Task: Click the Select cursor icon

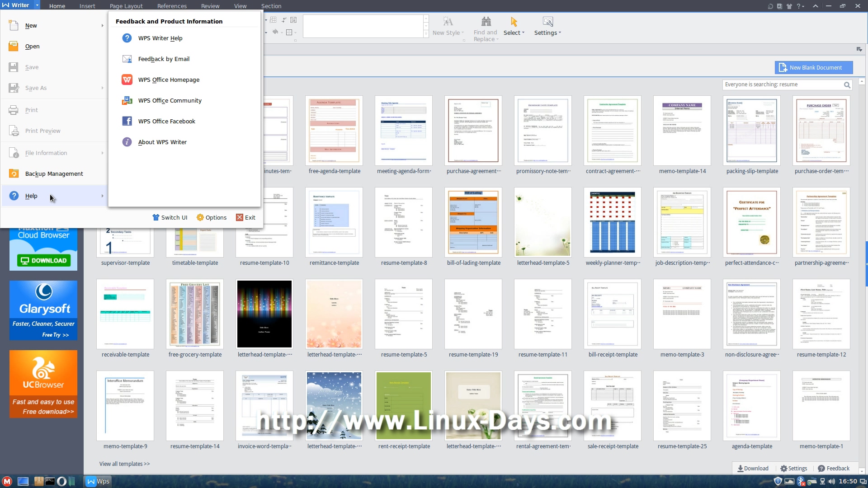Action: pyautogui.click(x=514, y=22)
